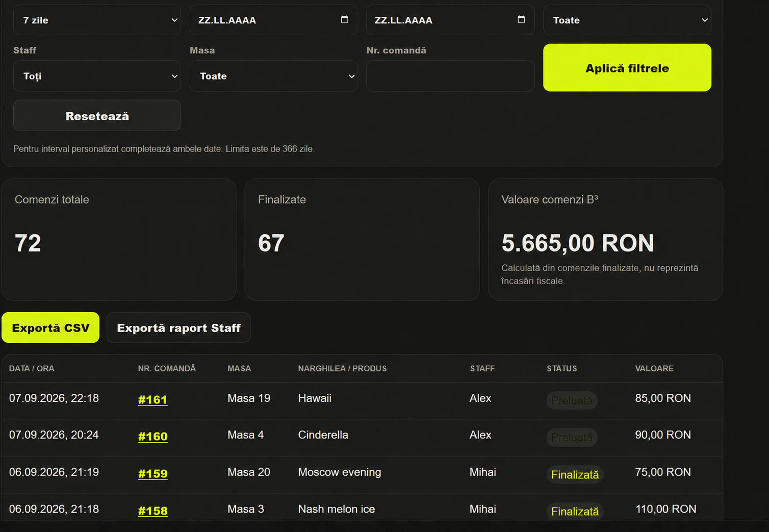Click the first ZZ.LL.AAAA date field
This screenshot has height=532, width=769.
pyautogui.click(x=274, y=20)
